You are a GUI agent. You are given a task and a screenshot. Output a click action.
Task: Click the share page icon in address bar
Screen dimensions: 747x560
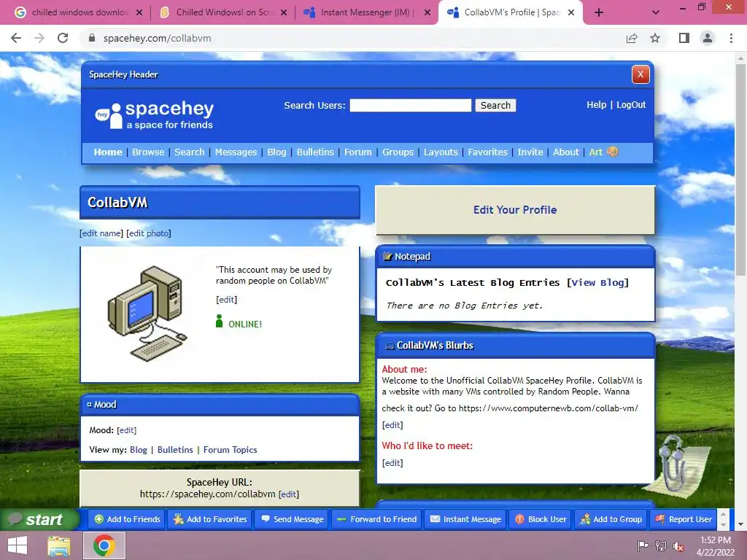click(632, 38)
